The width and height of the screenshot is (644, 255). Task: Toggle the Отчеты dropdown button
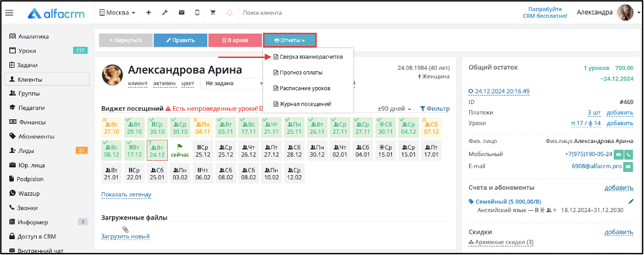point(290,40)
